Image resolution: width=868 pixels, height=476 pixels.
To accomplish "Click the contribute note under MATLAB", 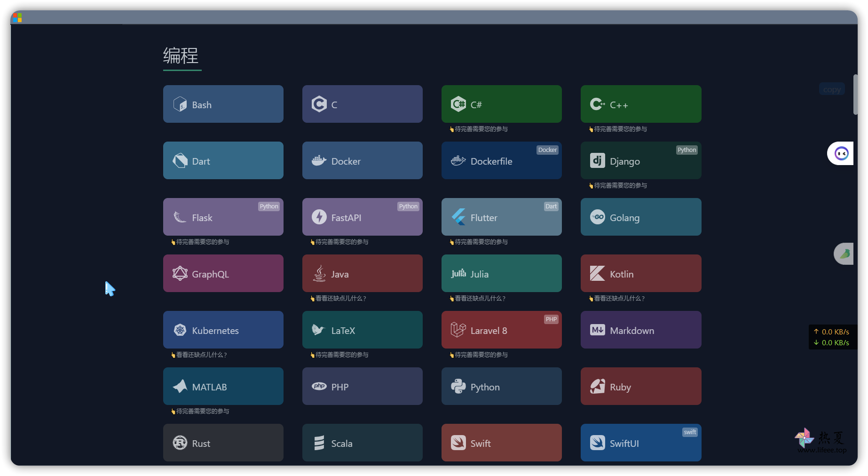I will (x=200, y=411).
